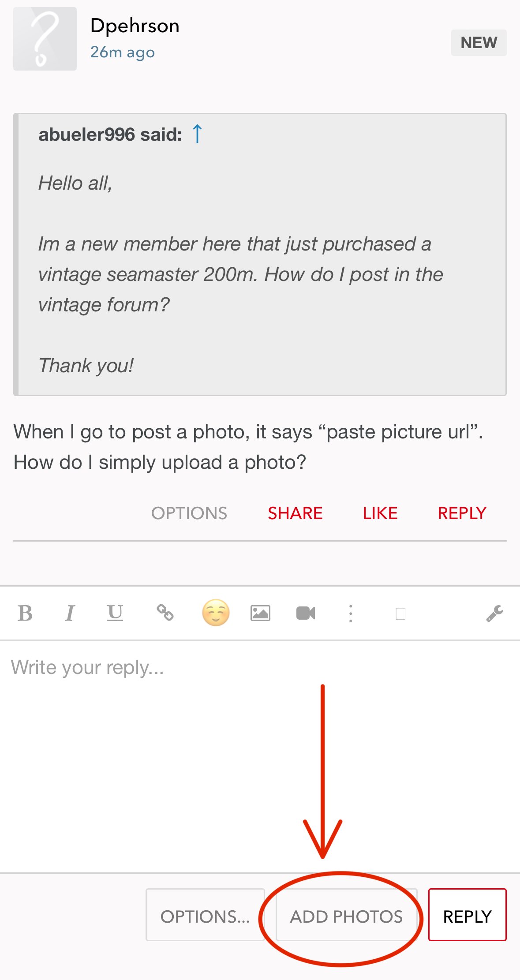The image size is (520, 980).
Task: Submit with the red-bordered REPLY button
Action: (467, 916)
